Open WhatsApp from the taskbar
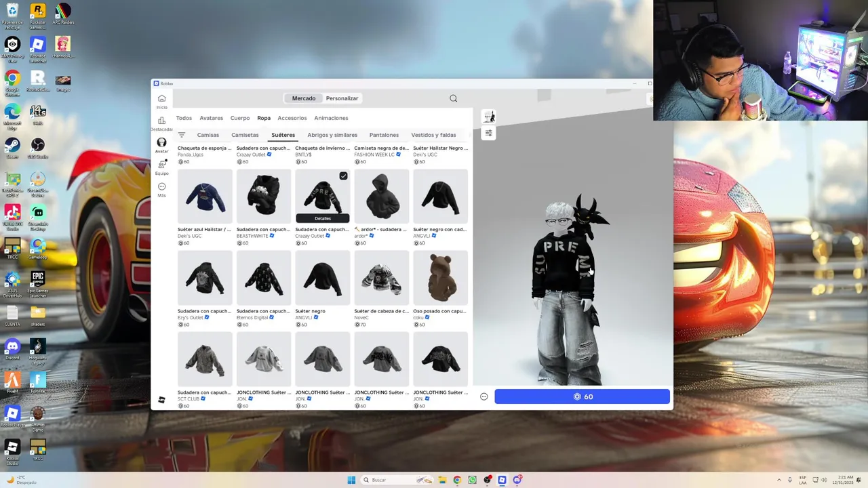Image resolution: width=868 pixels, height=488 pixels. [x=472, y=480]
